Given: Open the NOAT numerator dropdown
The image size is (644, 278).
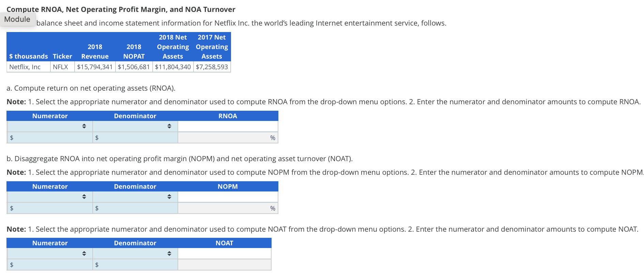Looking at the screenshot, I should point(50,253).
